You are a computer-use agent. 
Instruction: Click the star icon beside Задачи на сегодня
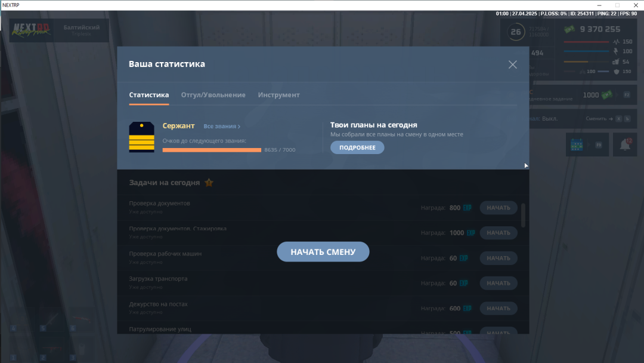pyautogui.click(x=209, y=183)
